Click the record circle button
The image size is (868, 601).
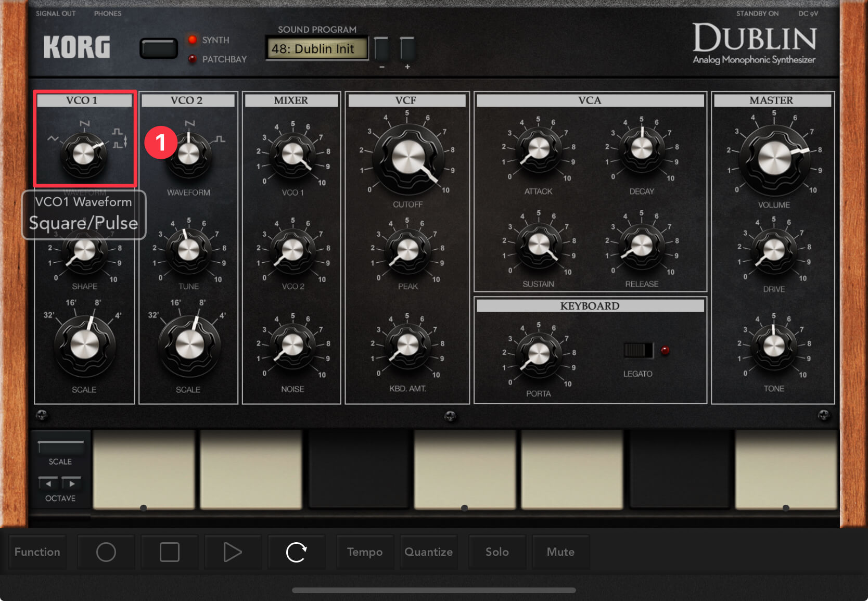point(106,552)
